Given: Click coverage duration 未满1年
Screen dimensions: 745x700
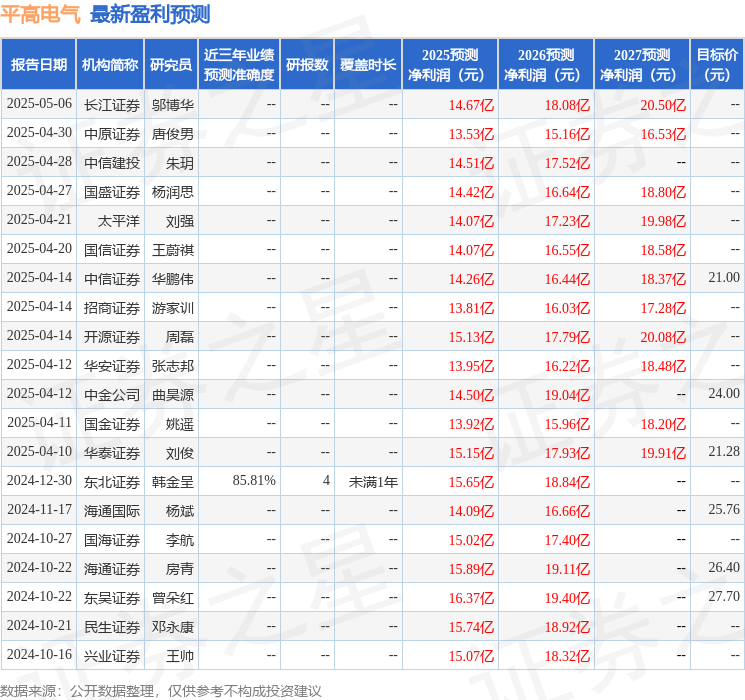Looking at the screenshot, I should coord(373,482).
